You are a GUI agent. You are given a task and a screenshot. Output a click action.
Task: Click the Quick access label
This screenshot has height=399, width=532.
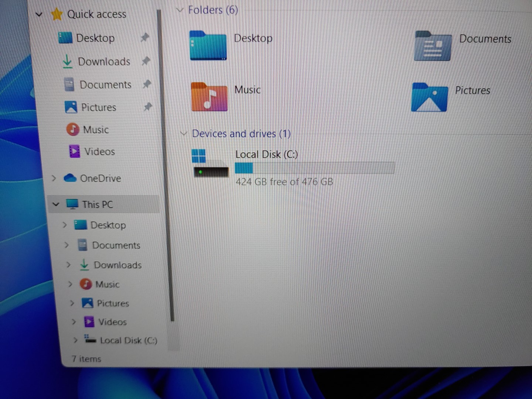(x=97, y=14)
